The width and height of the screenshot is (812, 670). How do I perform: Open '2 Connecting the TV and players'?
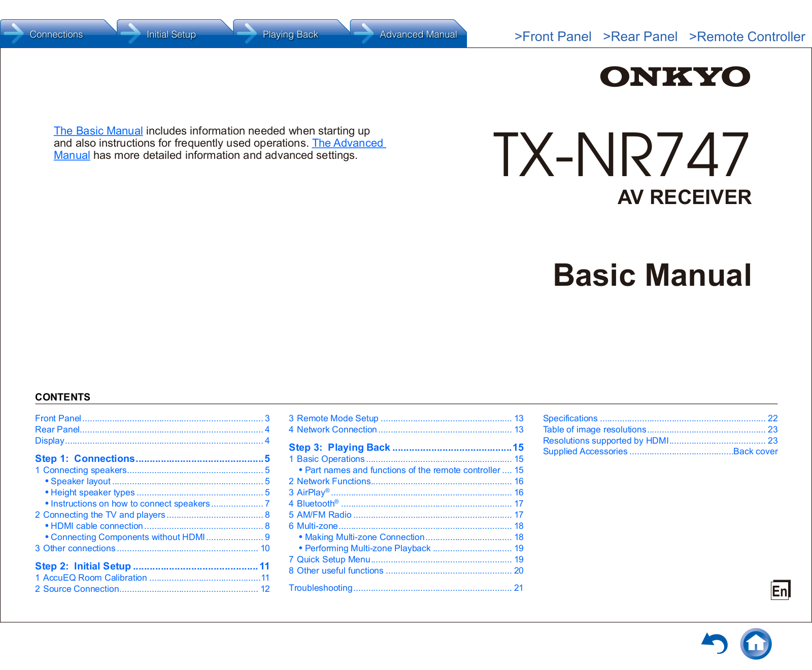point(152,515)
